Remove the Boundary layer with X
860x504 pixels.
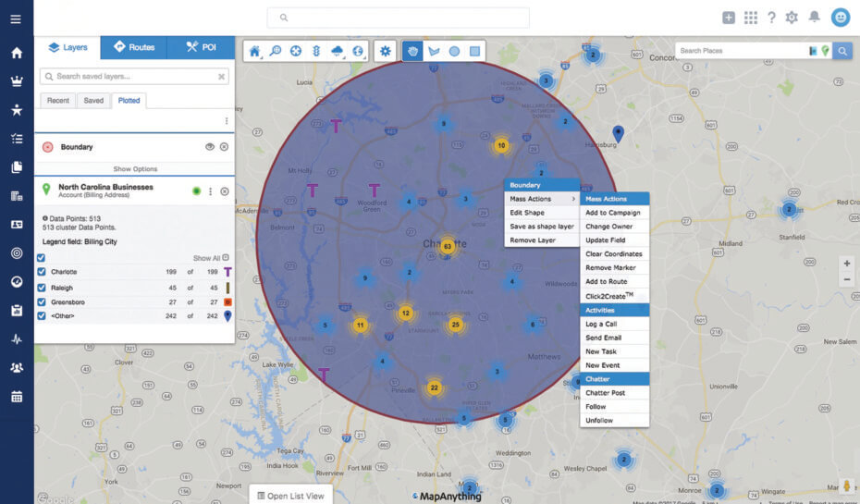224,147
